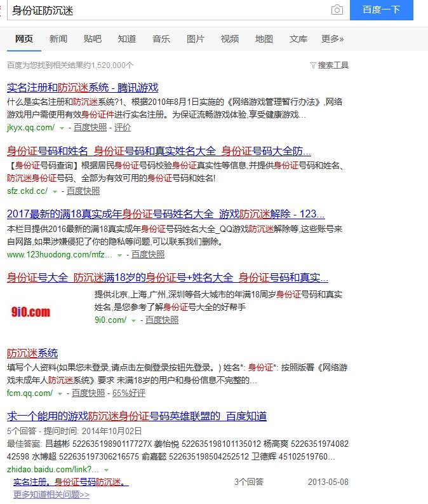
Task: Open sub-link 实名注册。身份证号码防沉迷。
Action: [x=71, y=482]
